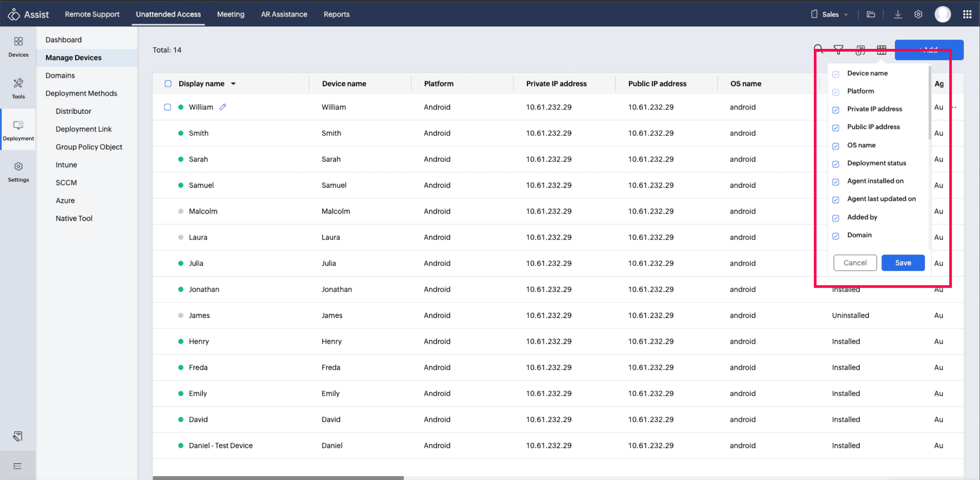Viewport: 980px width, 480px height.
Task: Open the apps grid icon top right
Action: point(967,14)
